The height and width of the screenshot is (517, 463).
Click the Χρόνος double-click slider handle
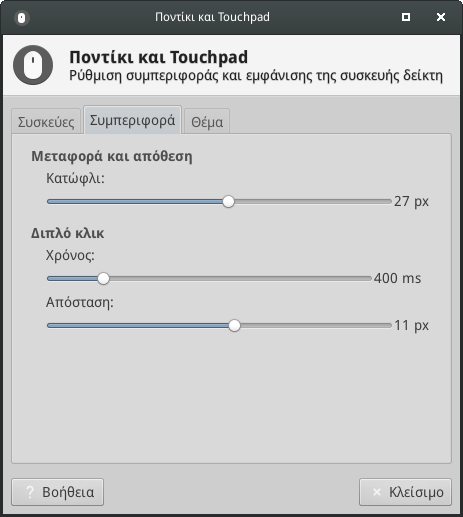tap(103, 278)
